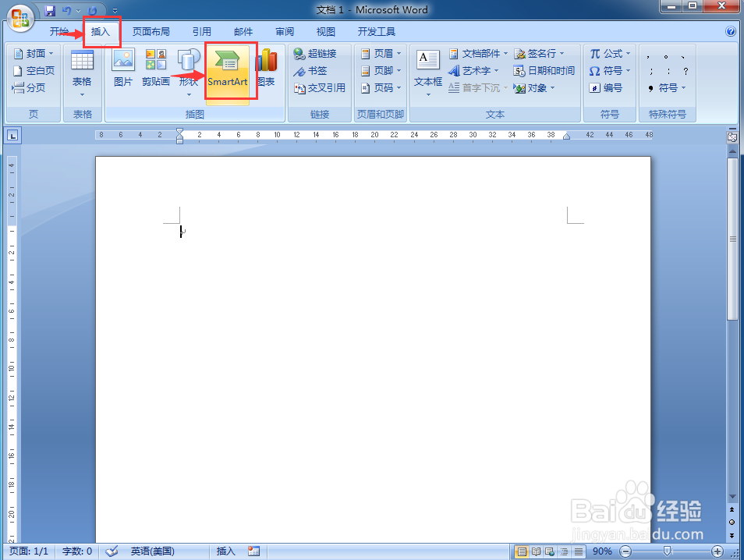Insert a 空白页 blank page
The height and width of the screenshot is (560, 744).
pos(34,71)
